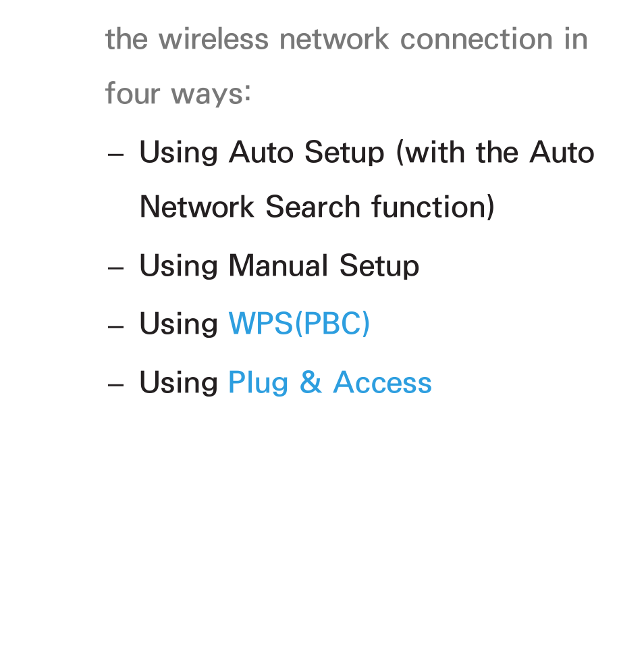Click the dash bullet before Auto Setup
Image resolution: width=644 pixels, height=660 pixels.
[x=115, y=155]
